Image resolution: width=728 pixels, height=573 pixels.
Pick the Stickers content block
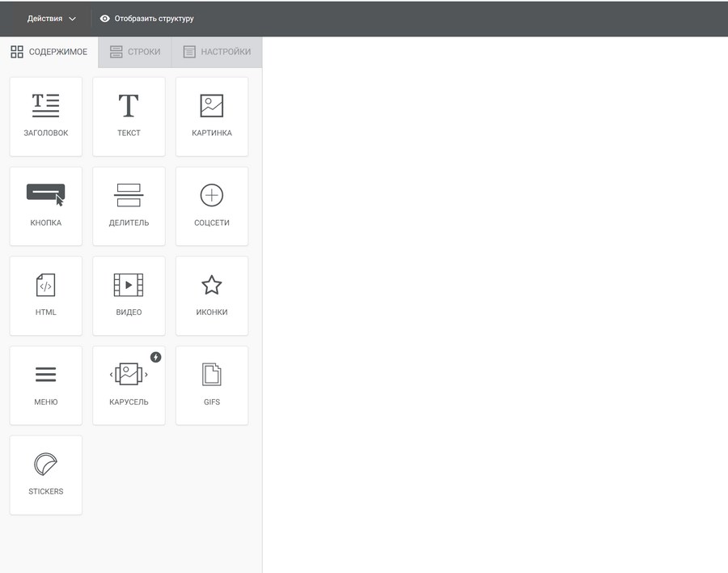(46, 475)
